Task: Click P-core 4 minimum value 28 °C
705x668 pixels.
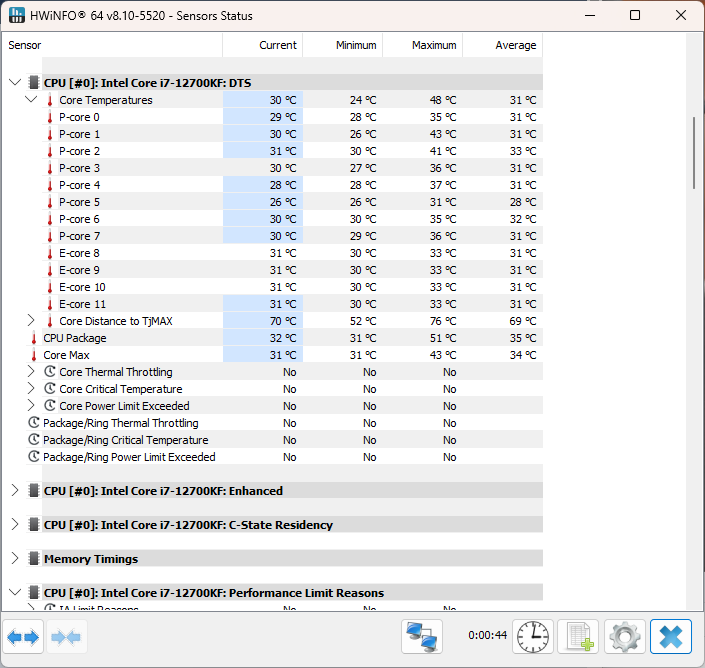Action: (363, 185)
